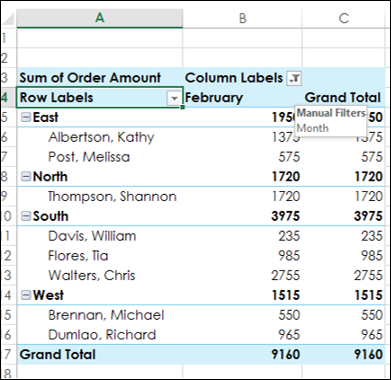Select February value 965 for Dumlao, Richard
The width and height of the screenshot is (391, 380).
point(289,335)
